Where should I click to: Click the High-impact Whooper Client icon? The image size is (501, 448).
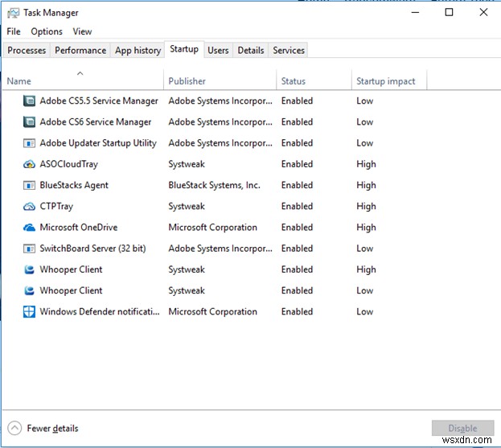coord(29,269)
